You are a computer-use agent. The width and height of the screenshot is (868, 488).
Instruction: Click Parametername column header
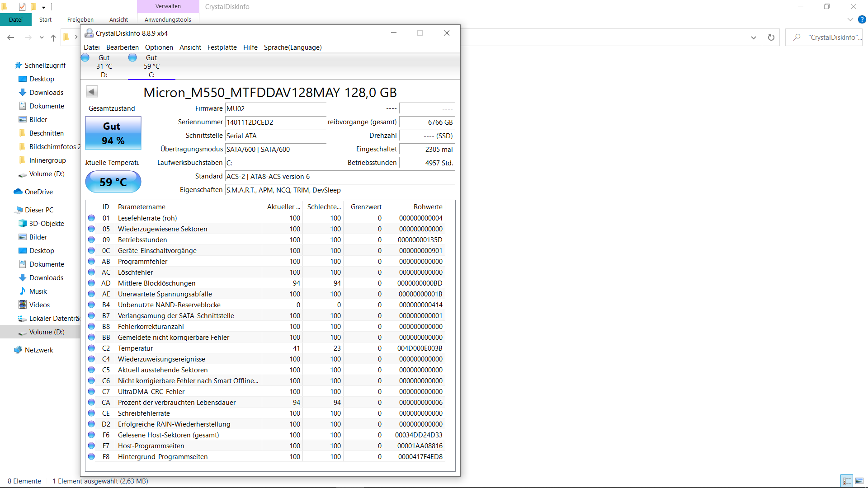pos(189,206)
